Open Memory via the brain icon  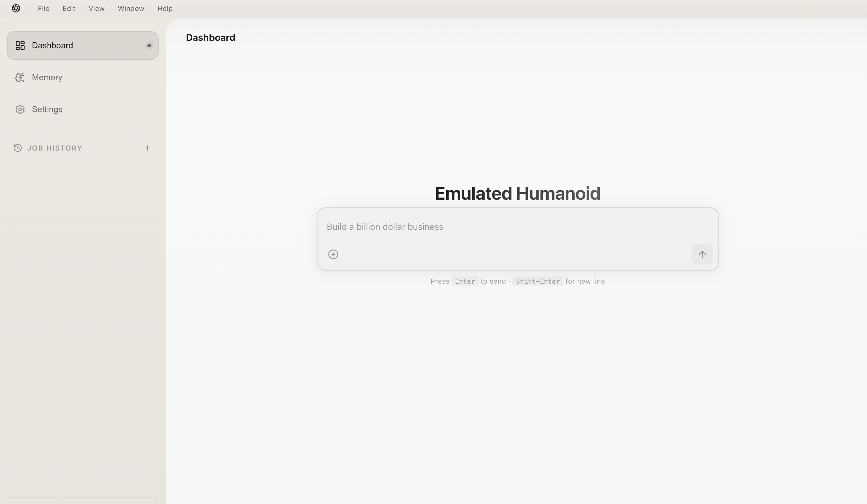[x=20, y=77]
